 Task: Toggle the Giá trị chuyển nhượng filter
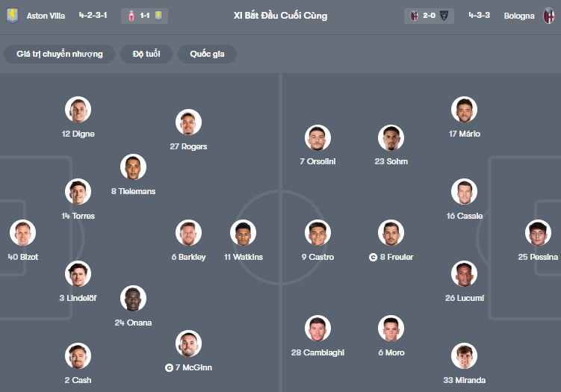[60, 54]
